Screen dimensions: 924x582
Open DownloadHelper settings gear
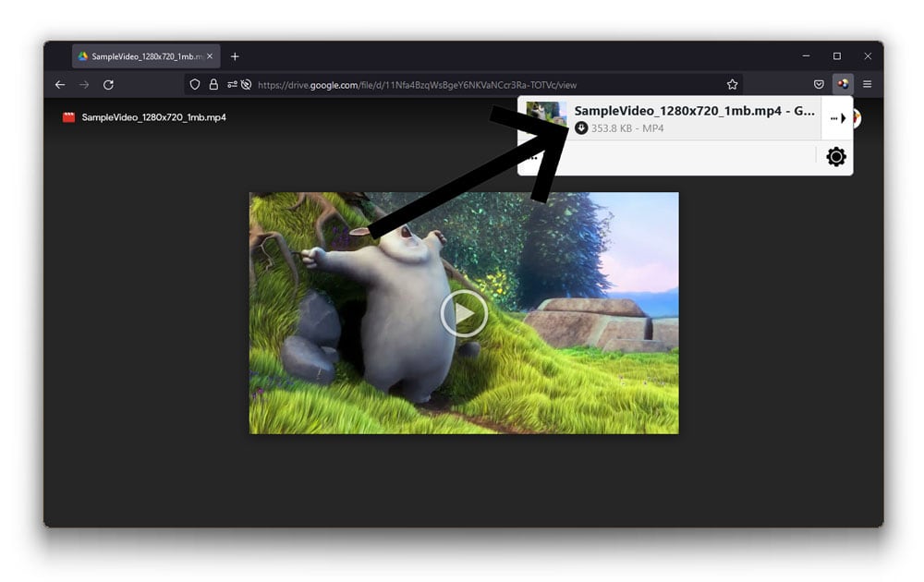tap(835, 157)
